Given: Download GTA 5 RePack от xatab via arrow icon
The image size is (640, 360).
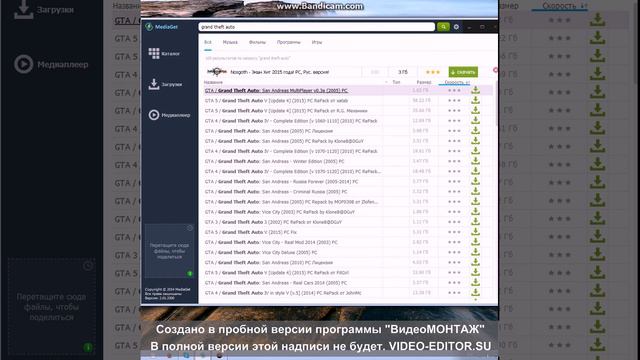Looking at the screenshot, I should (476, 100).
